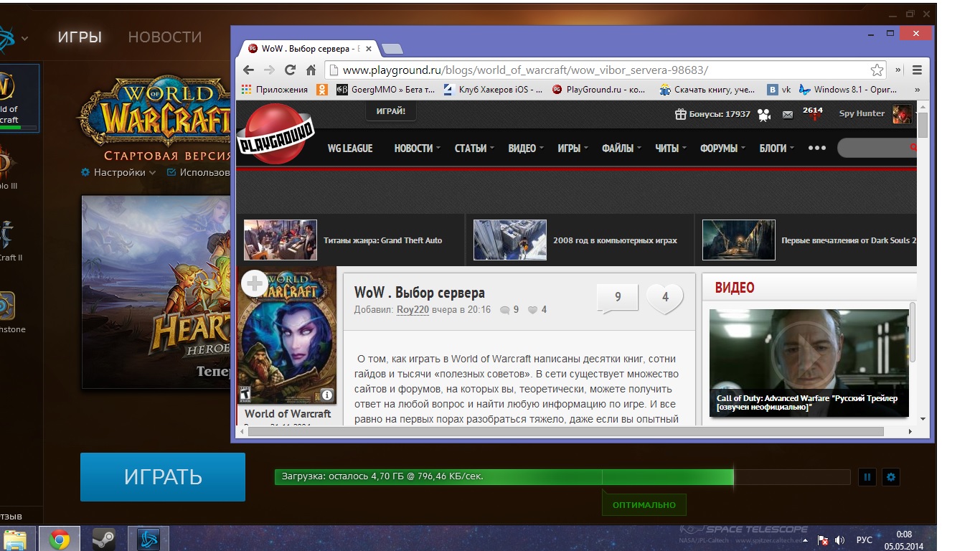Image resolution: width=980 pixels, height=551 pixels.
Task: Click the page vertical scrollbar in Chrome
Action: point(923,126)
